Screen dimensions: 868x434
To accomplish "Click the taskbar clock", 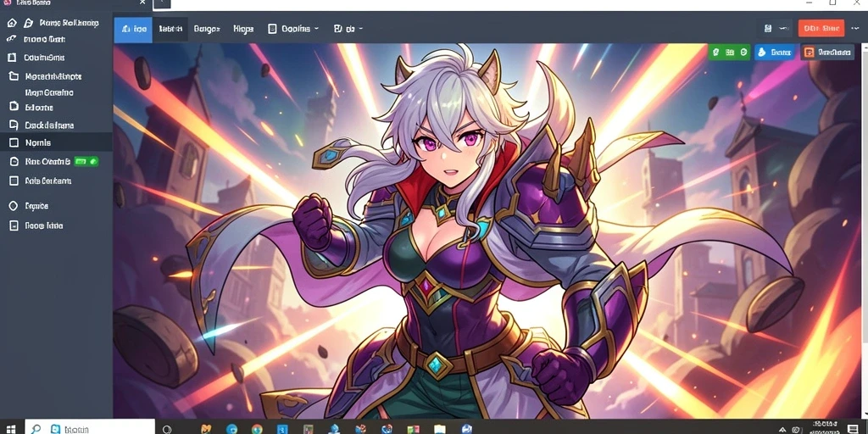I will [x=826, y=427].
